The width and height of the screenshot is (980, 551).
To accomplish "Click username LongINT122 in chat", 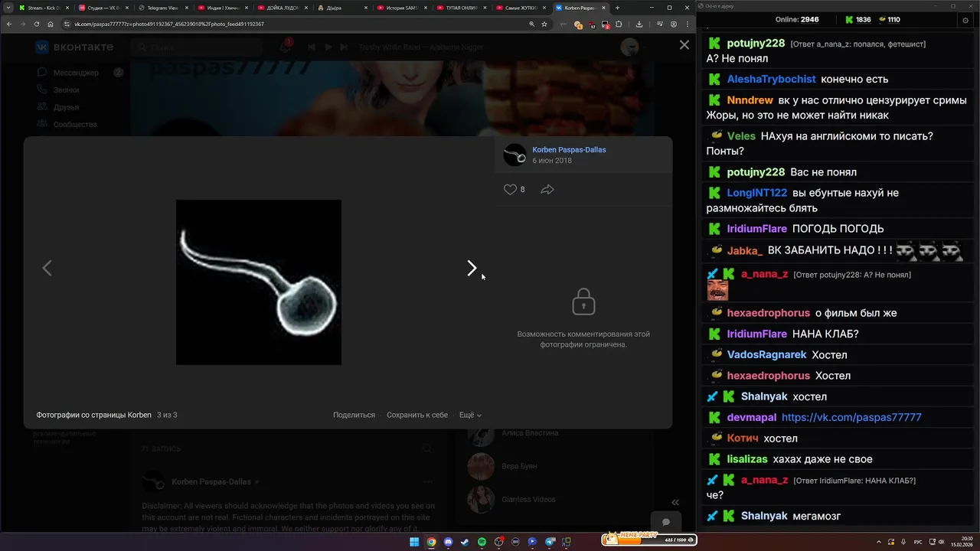I will tap(756, 193).
